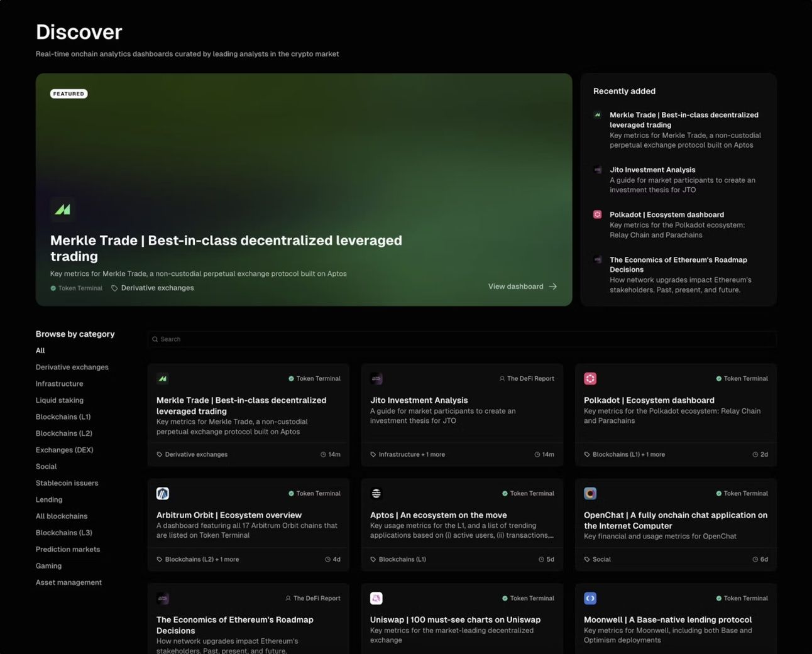Click the Uniswap card's pink logo icon
Viewport: 812px width, 654px height.
coord(376,599)
